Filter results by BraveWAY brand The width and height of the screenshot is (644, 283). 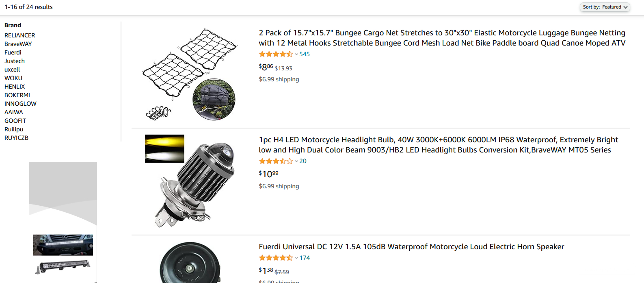(x=18, y=44)
